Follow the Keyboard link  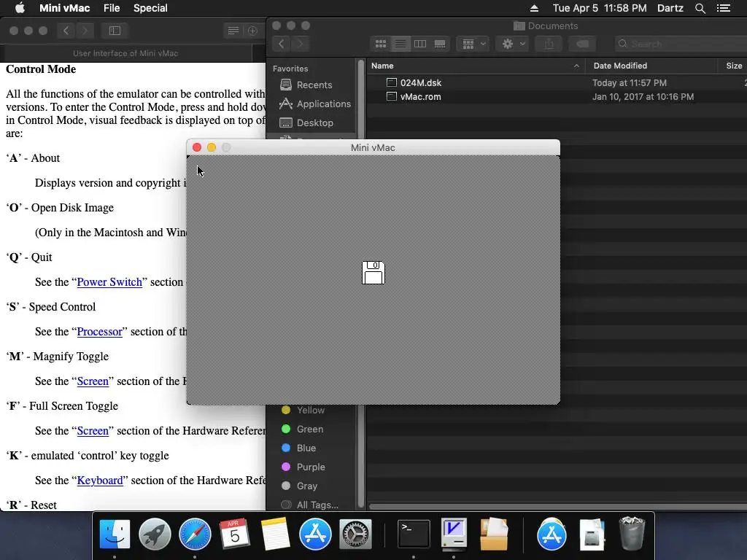[x=99, y=480]
